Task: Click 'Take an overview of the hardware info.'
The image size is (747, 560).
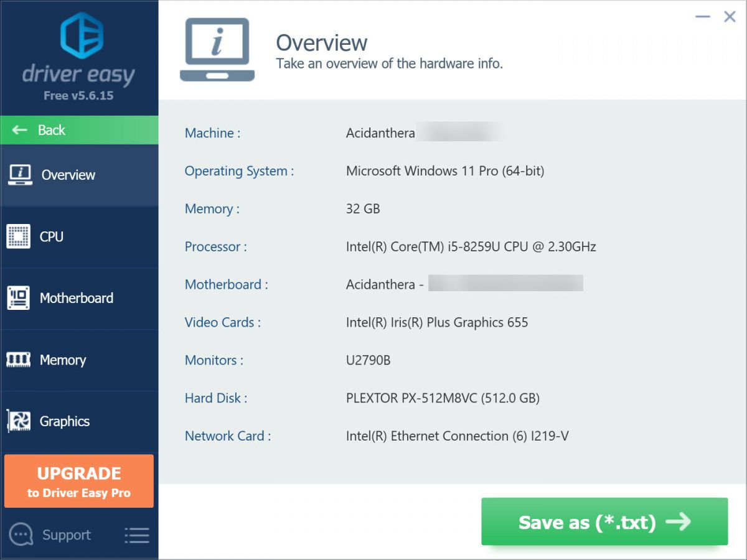Action: coord(390,63)
